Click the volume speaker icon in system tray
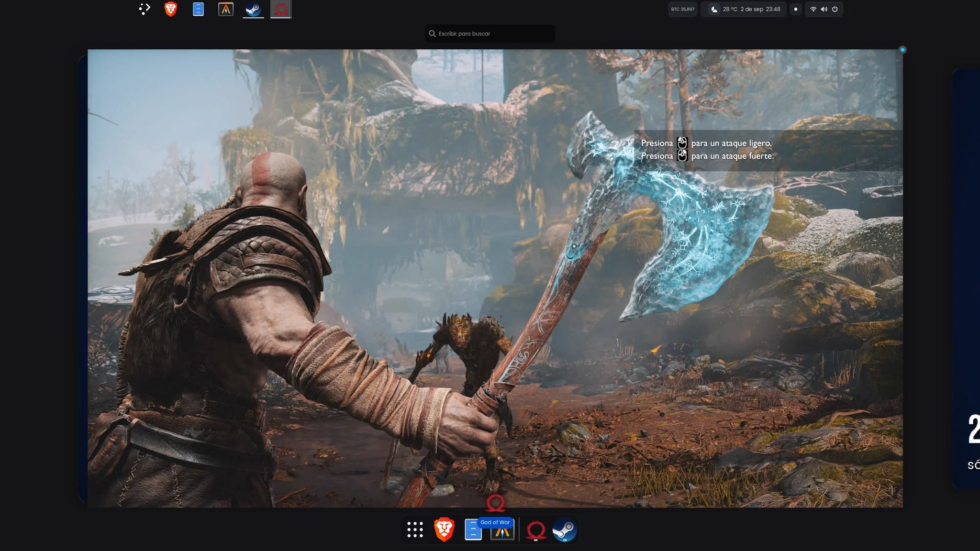The width and height of the screenshot is (980, 551). point(824,9)
